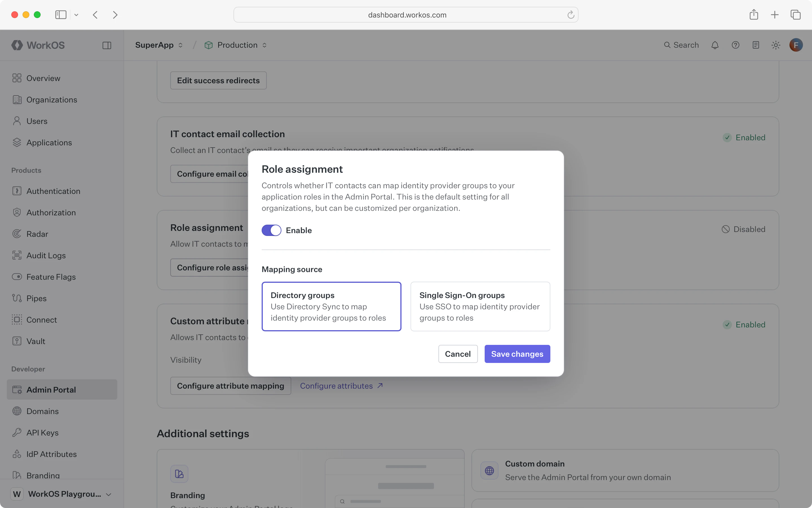
Task: Click Save changes button
Action: [517, 354]
